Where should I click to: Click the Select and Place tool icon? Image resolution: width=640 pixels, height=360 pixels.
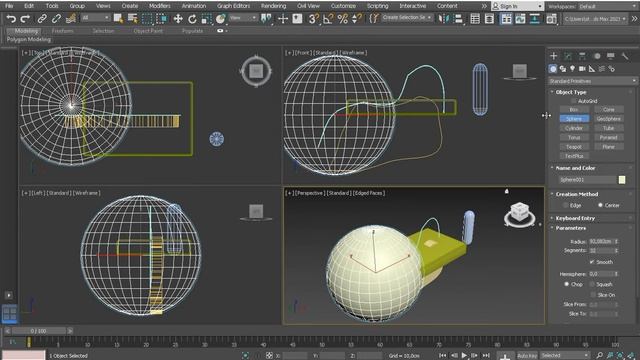(x=221, y=18)
